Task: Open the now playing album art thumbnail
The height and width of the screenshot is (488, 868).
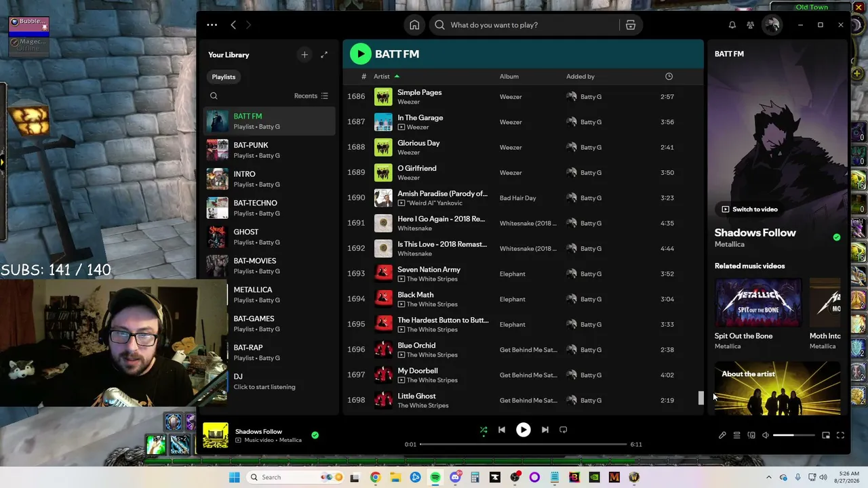Action: point(216,436)
